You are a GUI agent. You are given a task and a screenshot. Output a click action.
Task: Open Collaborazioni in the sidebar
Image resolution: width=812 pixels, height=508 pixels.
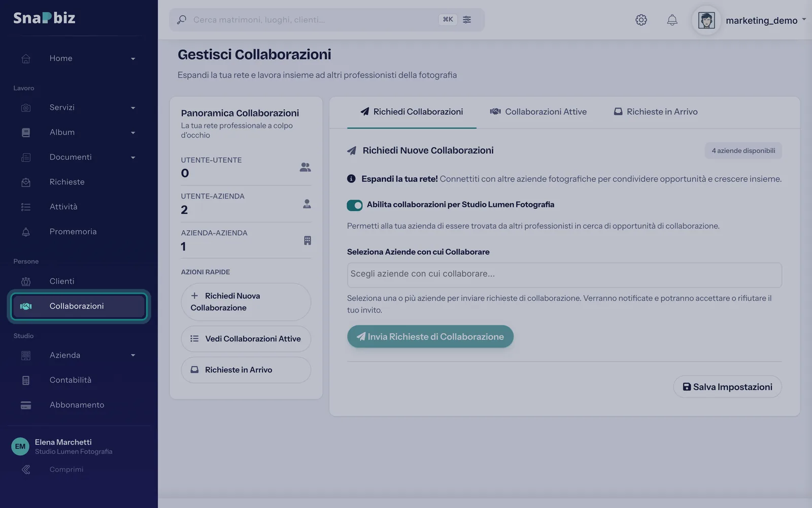[79, 306]
